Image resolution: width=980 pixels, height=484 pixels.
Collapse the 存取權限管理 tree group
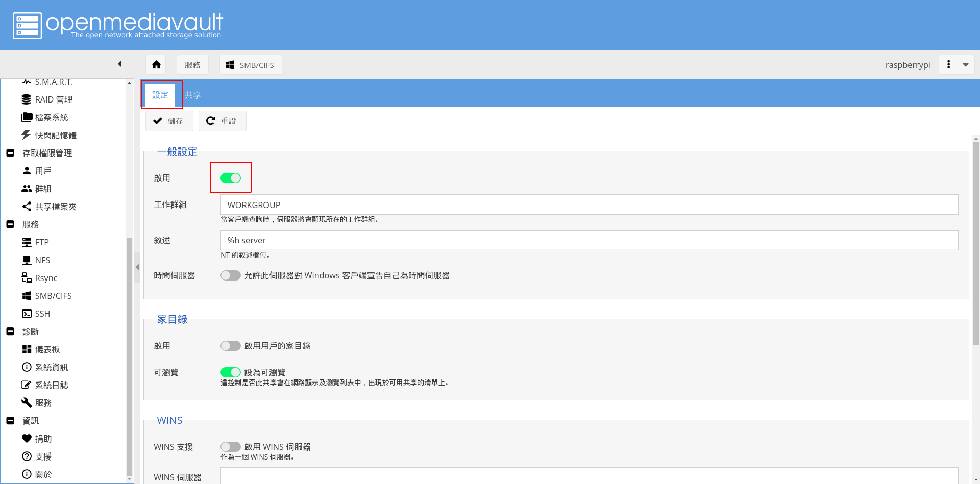tap(10, 153)
